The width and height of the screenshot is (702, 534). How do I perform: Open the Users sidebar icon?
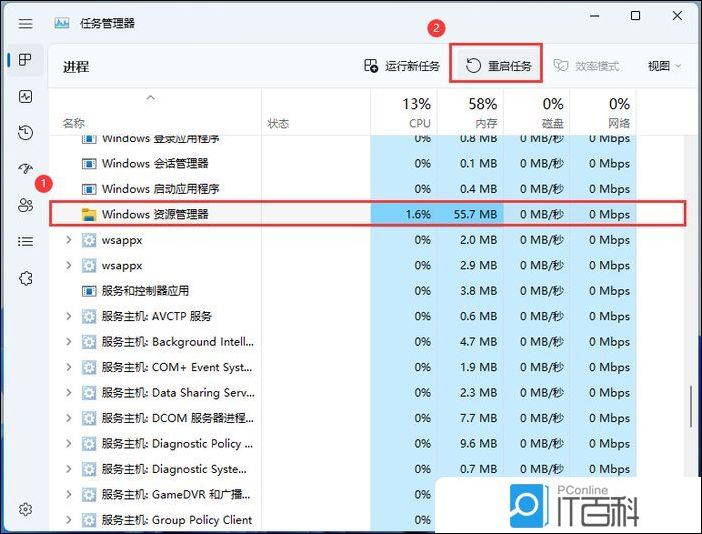26,205
